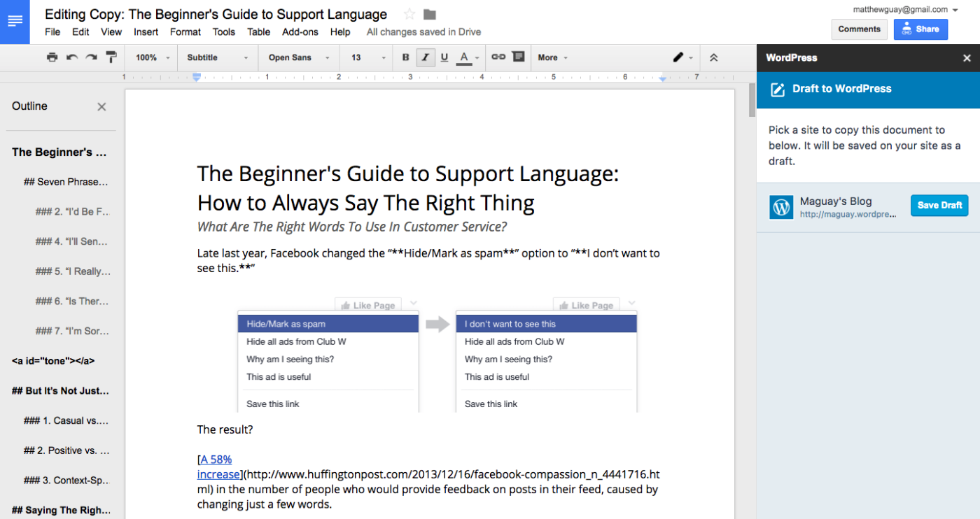
Task: Open the 'A 58% increase' hyperlink
Action: click(216, 467)
